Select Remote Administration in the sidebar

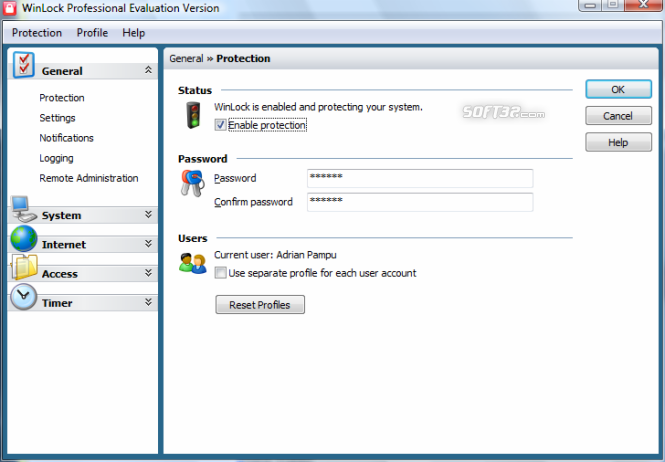pos(89,178)
